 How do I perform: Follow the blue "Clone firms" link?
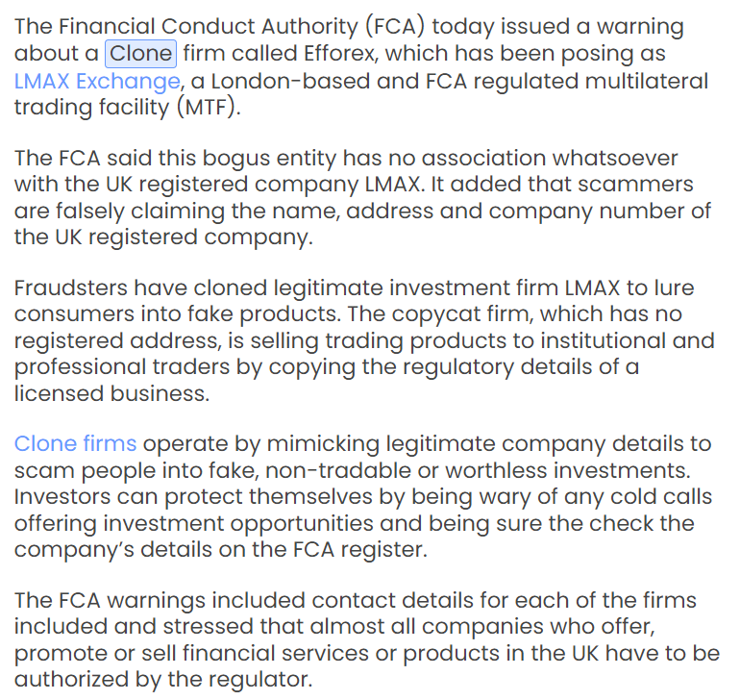(x=75, y=443)
